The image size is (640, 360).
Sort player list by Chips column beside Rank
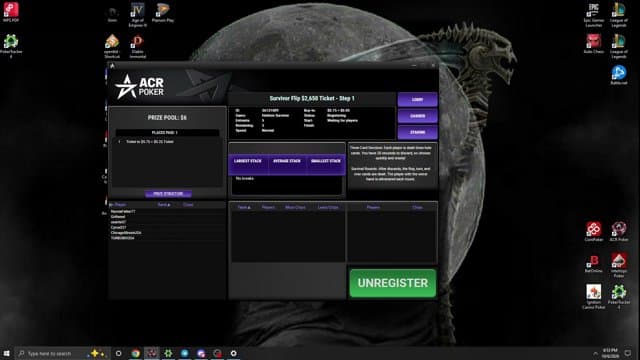[188, 204]
